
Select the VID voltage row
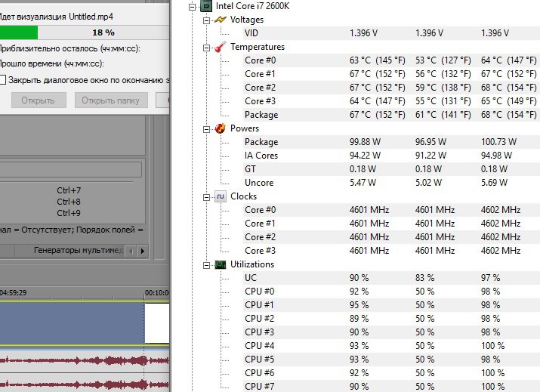[392, 33]
